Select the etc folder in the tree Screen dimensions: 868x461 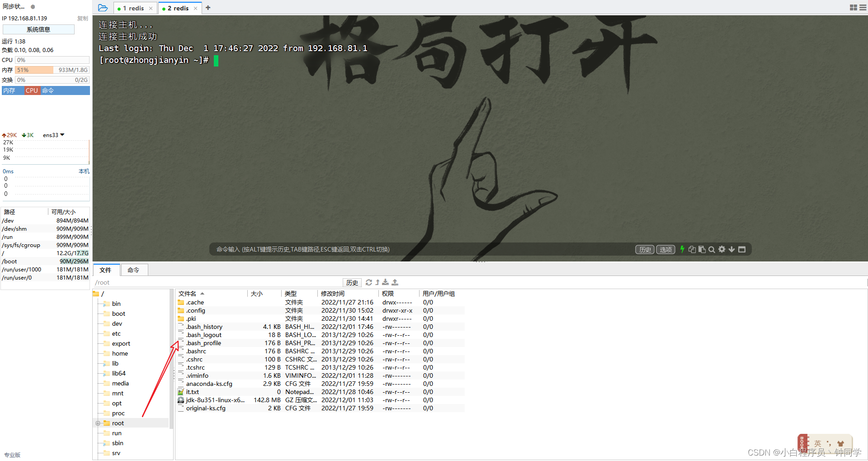click(x=116, y=333)
